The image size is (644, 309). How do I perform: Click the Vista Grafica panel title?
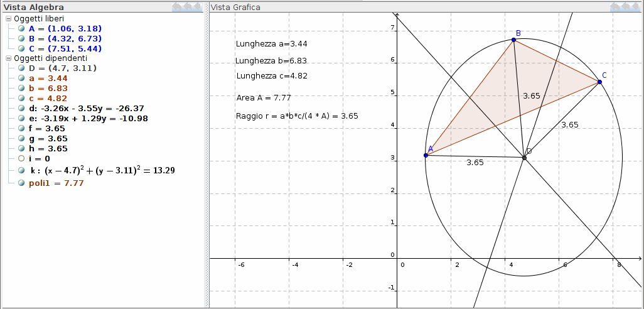[235, 7]
